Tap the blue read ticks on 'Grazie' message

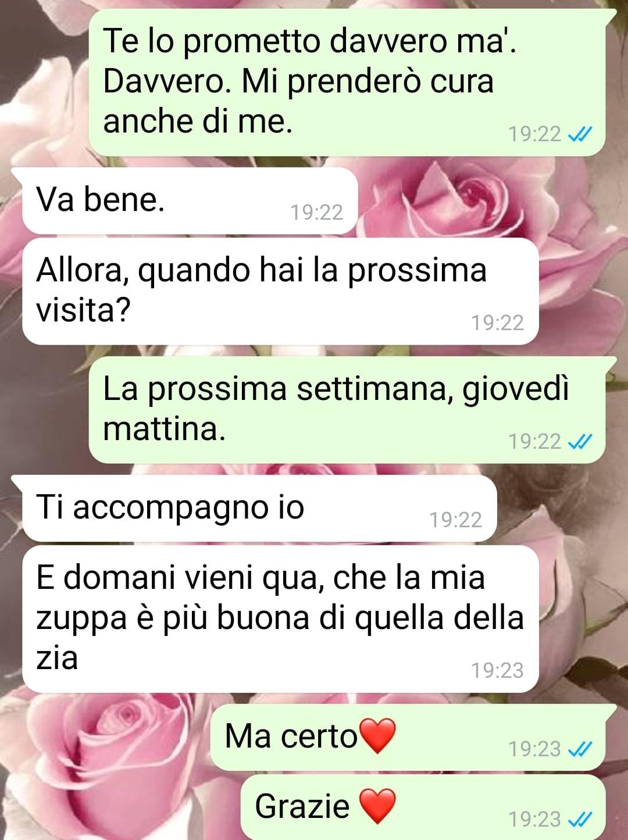pyautogui.click(x=580, y=820)
